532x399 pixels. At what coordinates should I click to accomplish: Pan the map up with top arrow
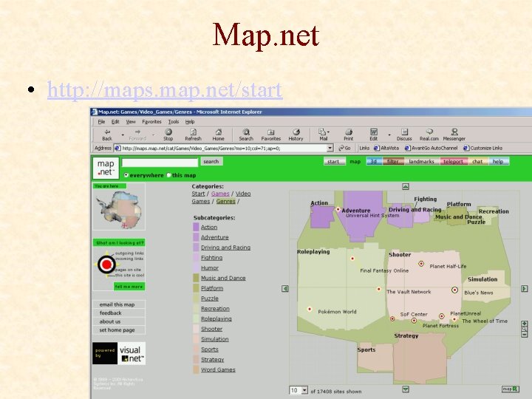[406, 186]
